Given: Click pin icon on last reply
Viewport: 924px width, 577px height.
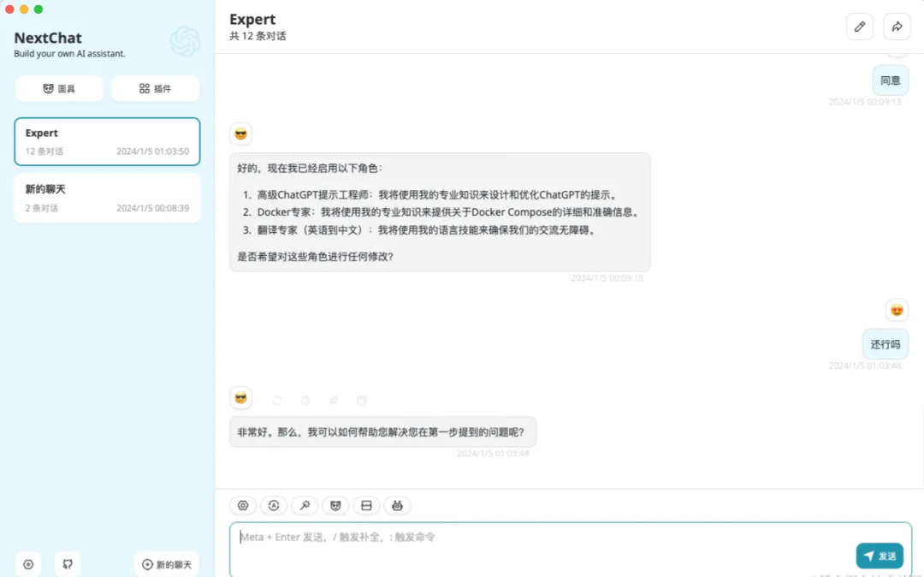Looking at the screenshot, I should coord(334,400).
